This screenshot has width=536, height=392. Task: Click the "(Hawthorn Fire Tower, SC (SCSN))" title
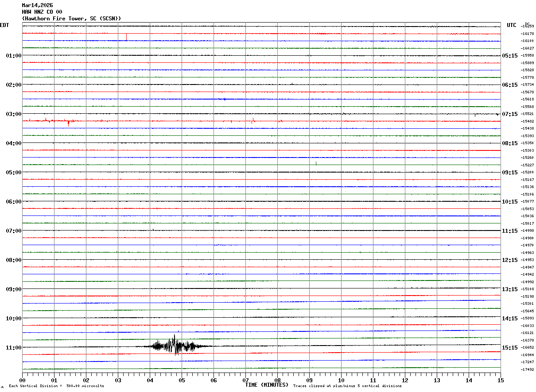click(x=71, y=19)
